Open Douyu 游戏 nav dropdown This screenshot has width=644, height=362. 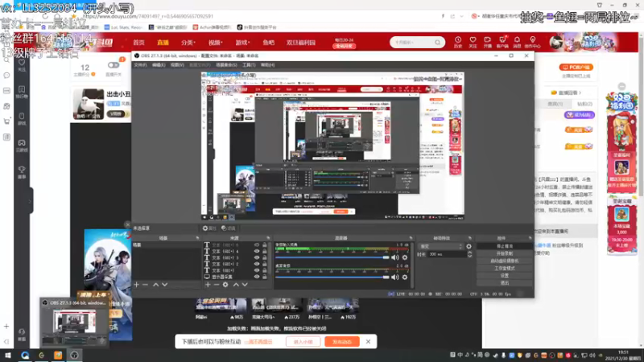(242, 43)
